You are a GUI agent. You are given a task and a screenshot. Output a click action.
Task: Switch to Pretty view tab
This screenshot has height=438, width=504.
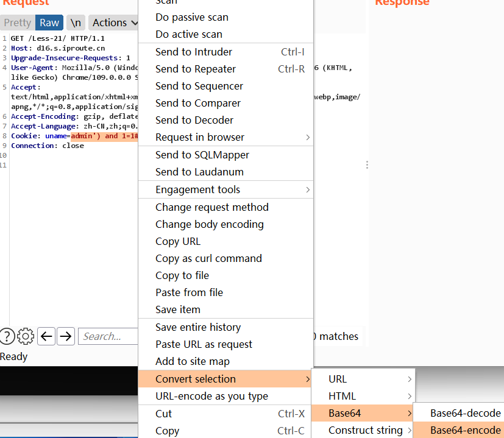pos(17,23)
